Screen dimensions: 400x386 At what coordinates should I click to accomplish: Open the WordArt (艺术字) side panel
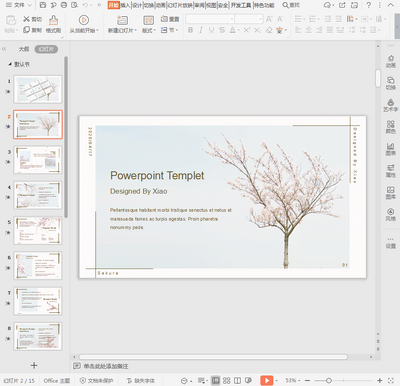pos(391,105)
